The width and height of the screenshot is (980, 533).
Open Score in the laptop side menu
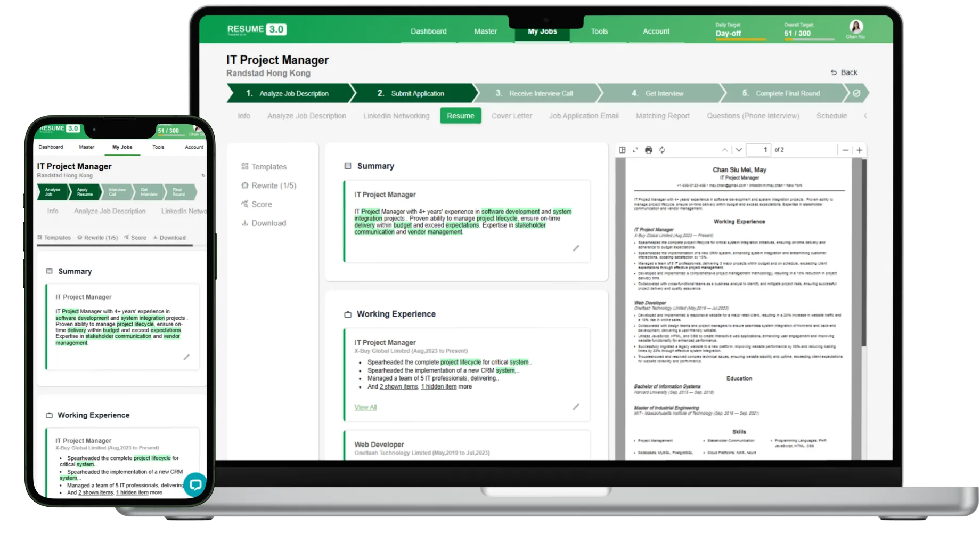pyautogui.click(x=257, y=204)
